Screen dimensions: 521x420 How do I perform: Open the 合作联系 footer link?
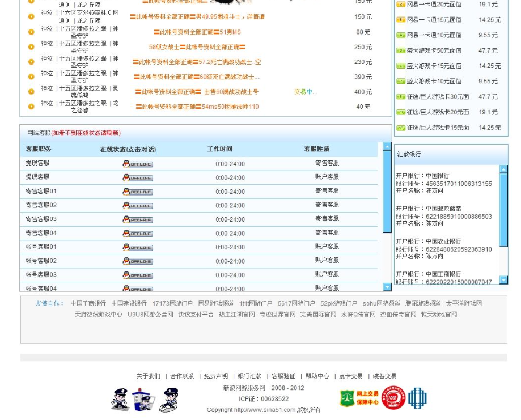click(x=182, y=376)
